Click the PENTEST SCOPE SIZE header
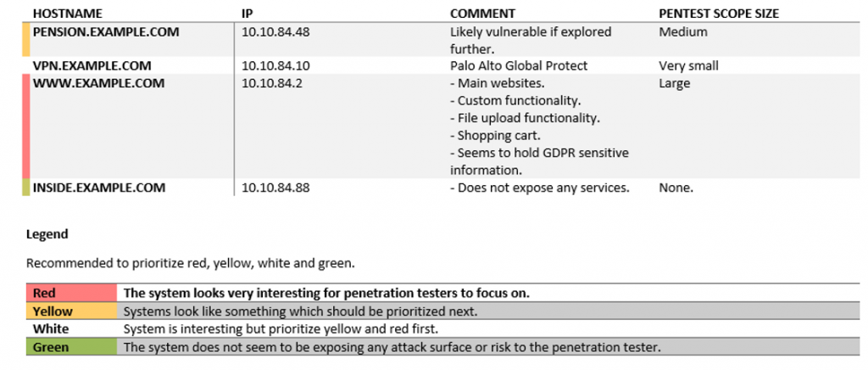This screenshot has height=370, width=868. [x=719, y=14]
